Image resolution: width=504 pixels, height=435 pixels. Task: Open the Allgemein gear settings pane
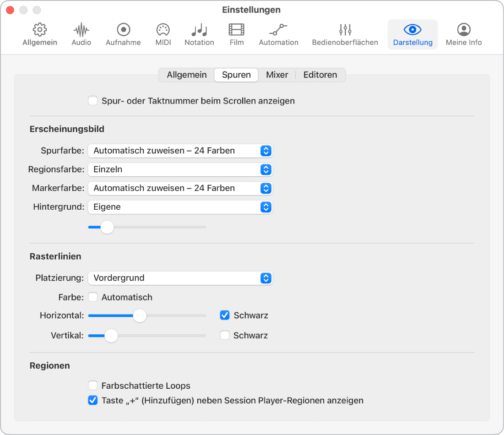click(x=40, y=34)
